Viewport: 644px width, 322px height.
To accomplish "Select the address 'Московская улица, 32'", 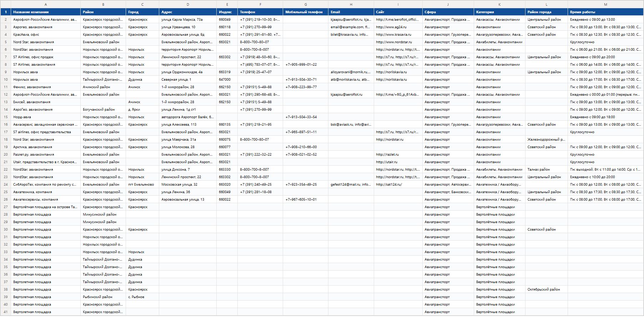I will point(188,185).
